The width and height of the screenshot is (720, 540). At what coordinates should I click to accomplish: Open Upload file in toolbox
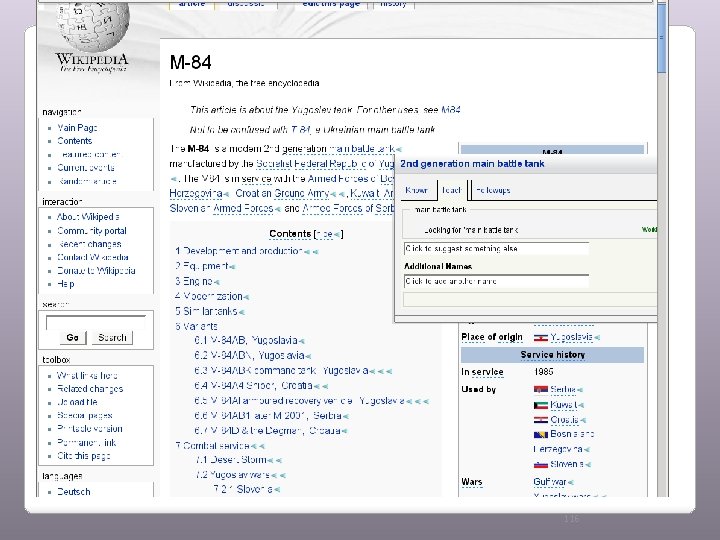[77, 402]
